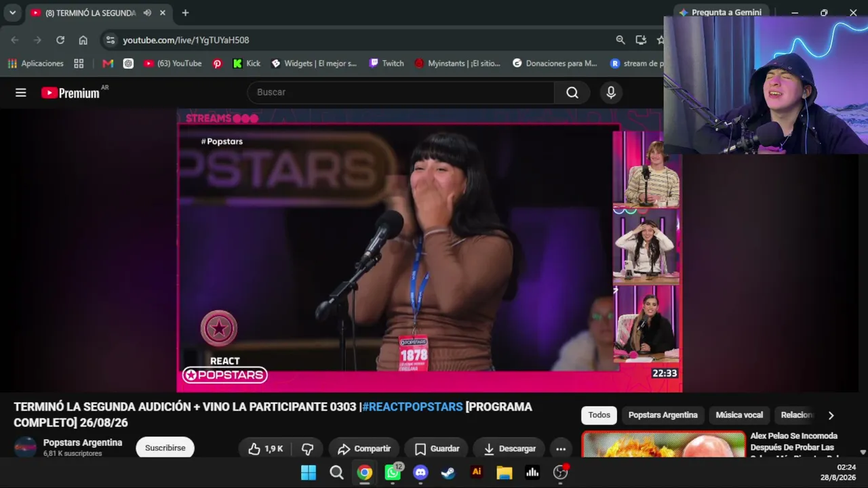Open Steam from the taskbar
The image size is (868, 488).
[x=448, y=472]
